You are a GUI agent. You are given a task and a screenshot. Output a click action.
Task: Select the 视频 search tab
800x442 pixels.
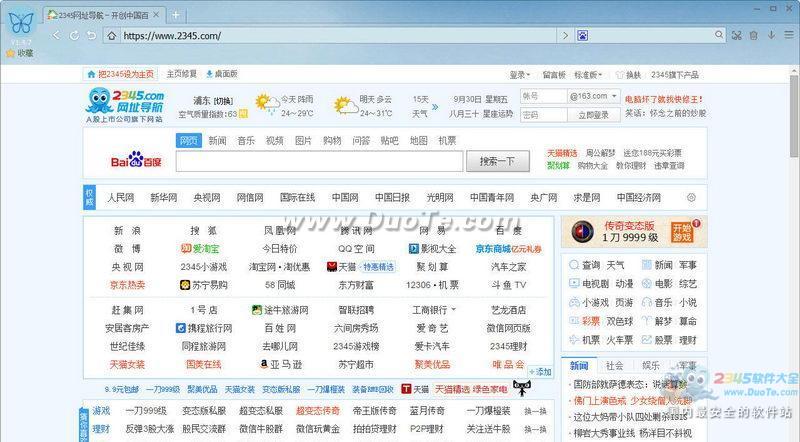274,140
